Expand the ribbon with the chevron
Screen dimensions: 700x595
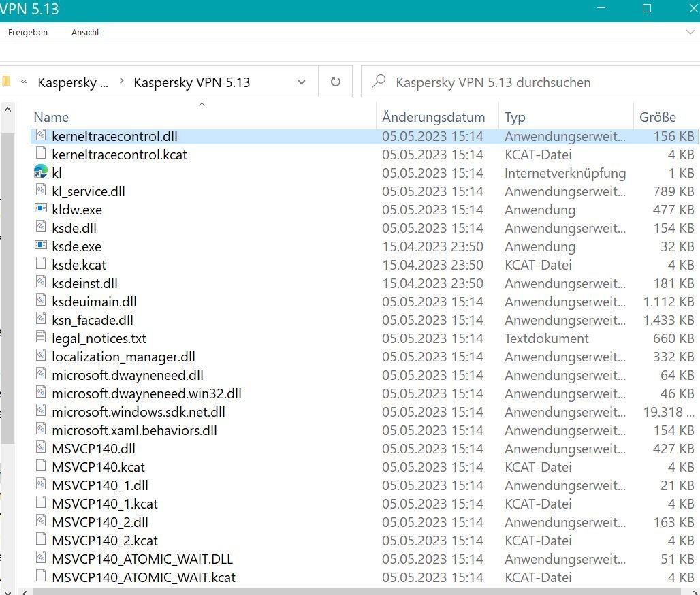tap(690, 32)
